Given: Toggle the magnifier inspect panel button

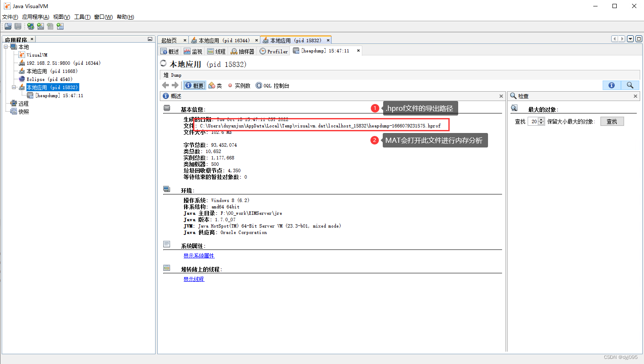Looking at the screenshot, I should [x=630, y=85].
